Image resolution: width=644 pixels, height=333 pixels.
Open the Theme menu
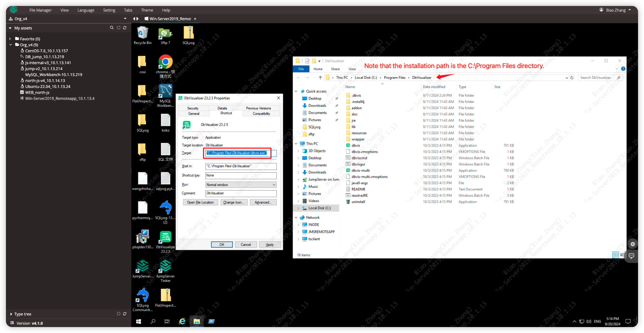point(147,10)
